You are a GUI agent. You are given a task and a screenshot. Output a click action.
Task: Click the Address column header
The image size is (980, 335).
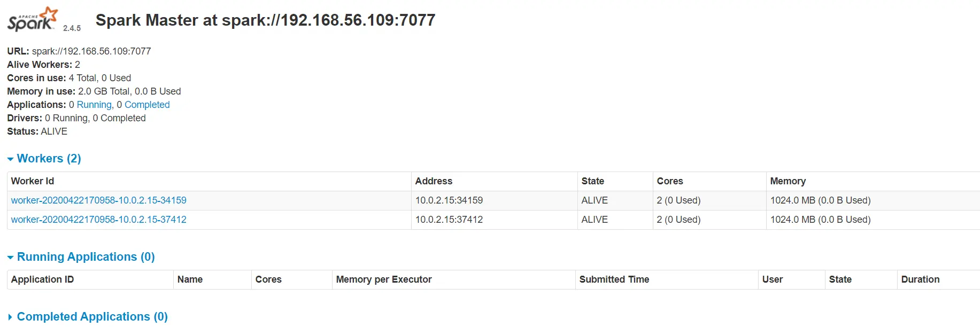pos(434,181)
